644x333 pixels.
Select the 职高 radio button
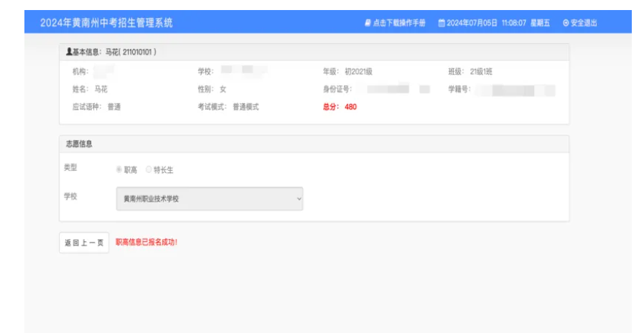[119, 170]
